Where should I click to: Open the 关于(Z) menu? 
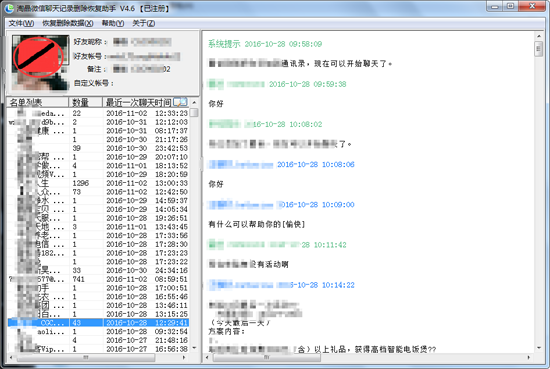pyautogui.click(x=143, y=23)
